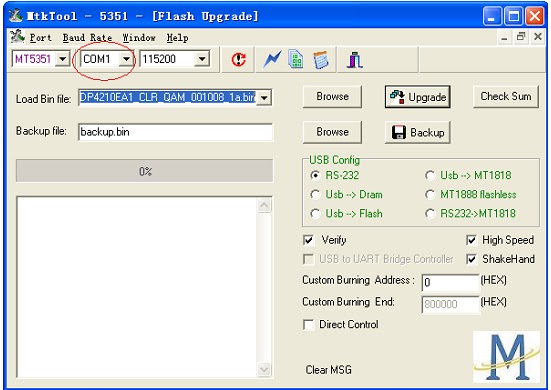Click the Check Sum button
Screen dimensions: 551x390
point(506,96)
